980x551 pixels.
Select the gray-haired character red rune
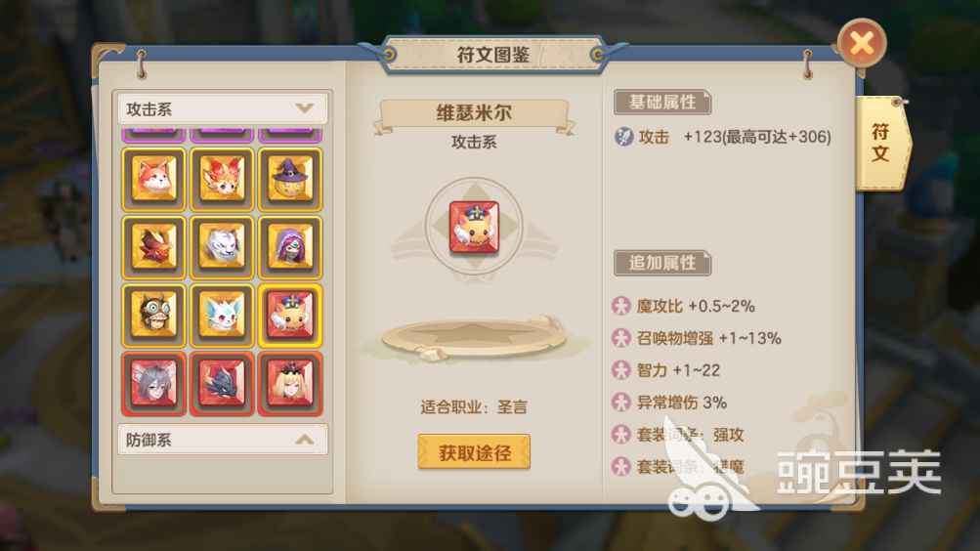tap(153, 384)
